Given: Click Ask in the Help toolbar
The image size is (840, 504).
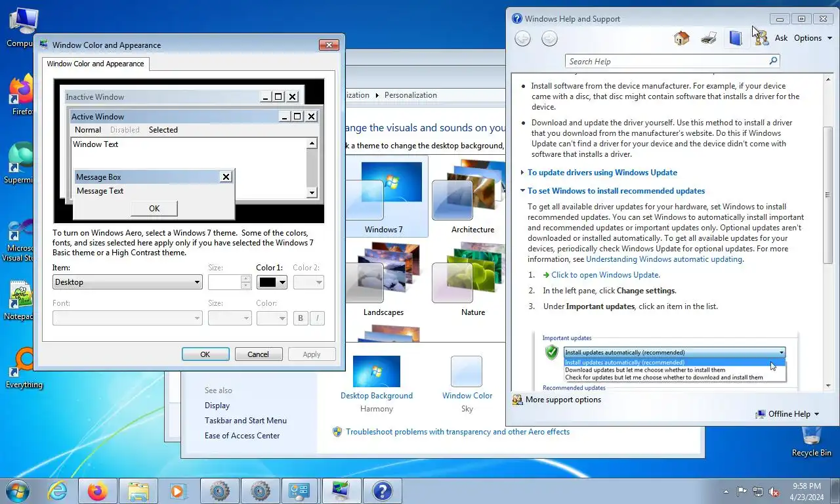Looking at the screenshot, I should pyautogui.click(x=781, y=38).
